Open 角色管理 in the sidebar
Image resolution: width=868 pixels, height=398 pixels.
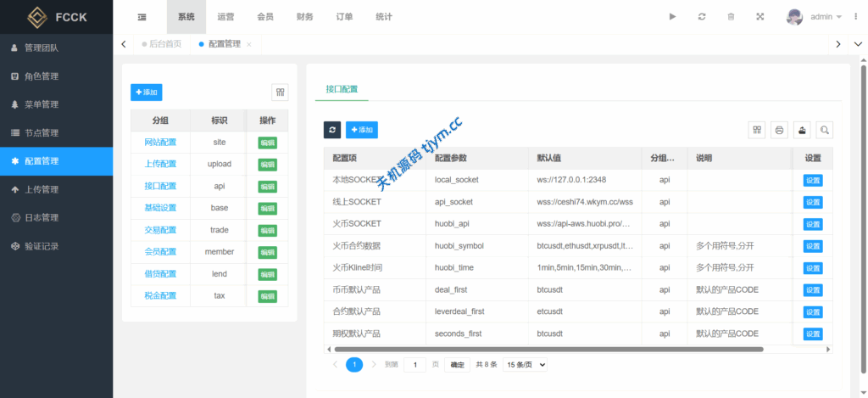click(57, 76)
